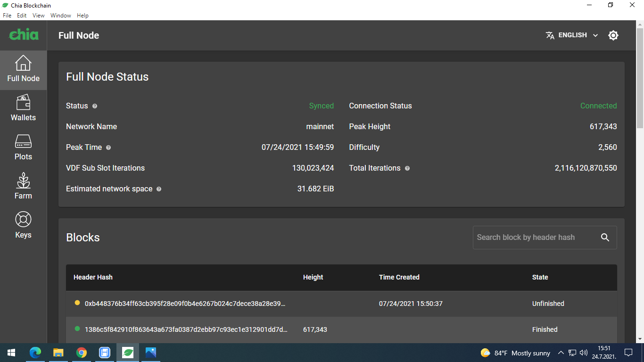Click the Chia logo

24,34
